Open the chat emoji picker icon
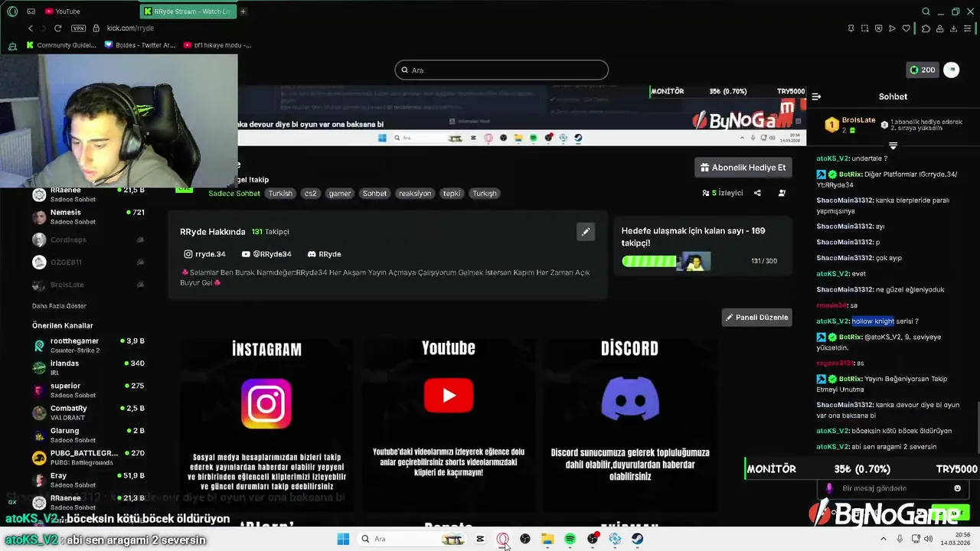Viewport: 980px width, 551px height. (957, 488)
